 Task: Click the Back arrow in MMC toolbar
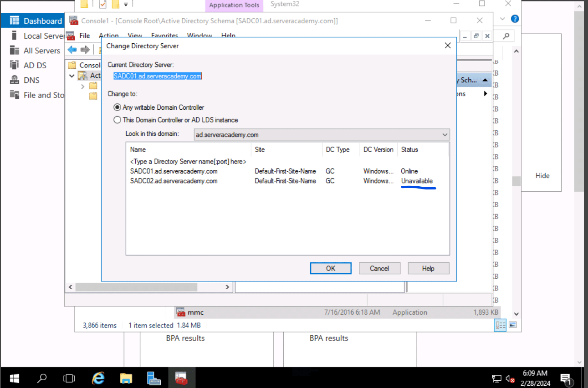pyautogui.click(x=72, y=50)
